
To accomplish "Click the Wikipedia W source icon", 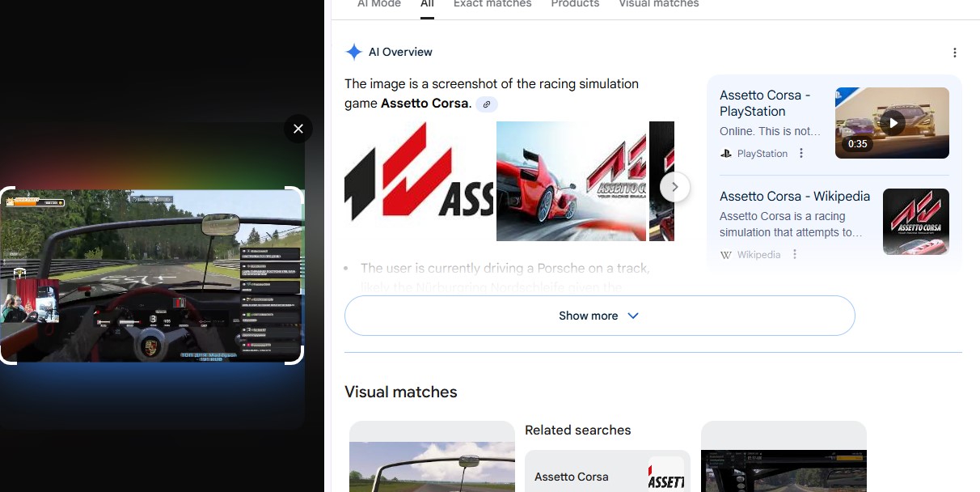I will 725,254.
